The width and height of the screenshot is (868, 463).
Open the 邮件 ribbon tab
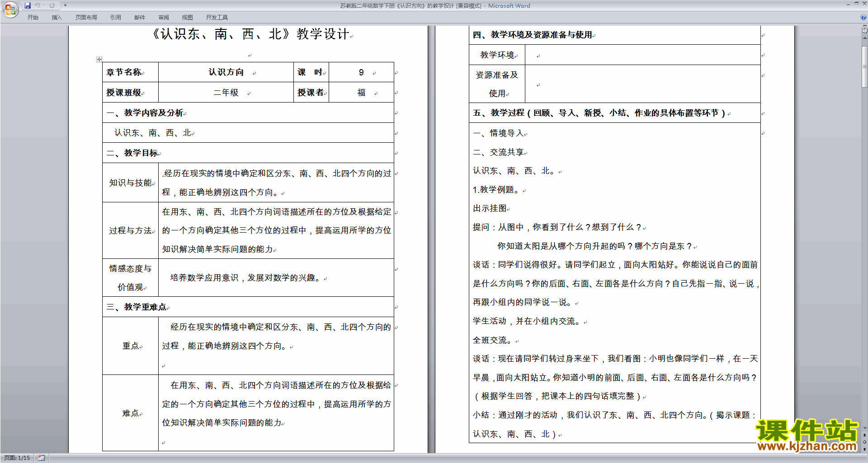tap(140, 17)
